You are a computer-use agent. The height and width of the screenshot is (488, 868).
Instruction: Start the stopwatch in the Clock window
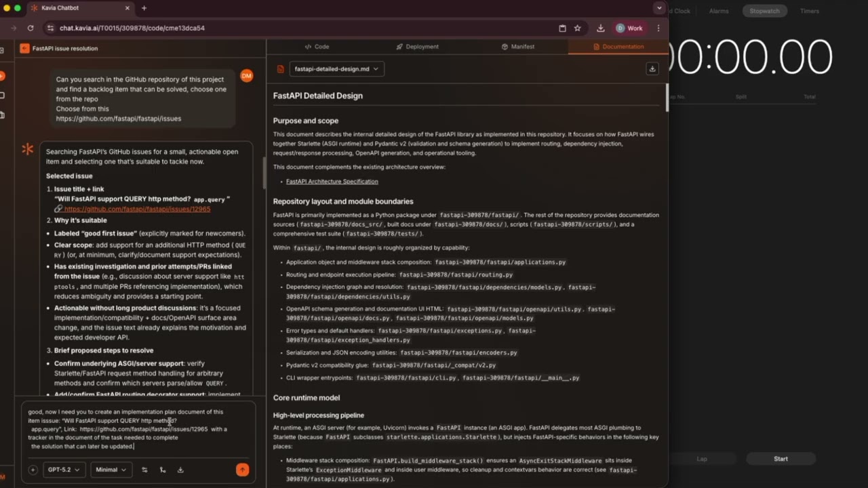coord(781,459)
